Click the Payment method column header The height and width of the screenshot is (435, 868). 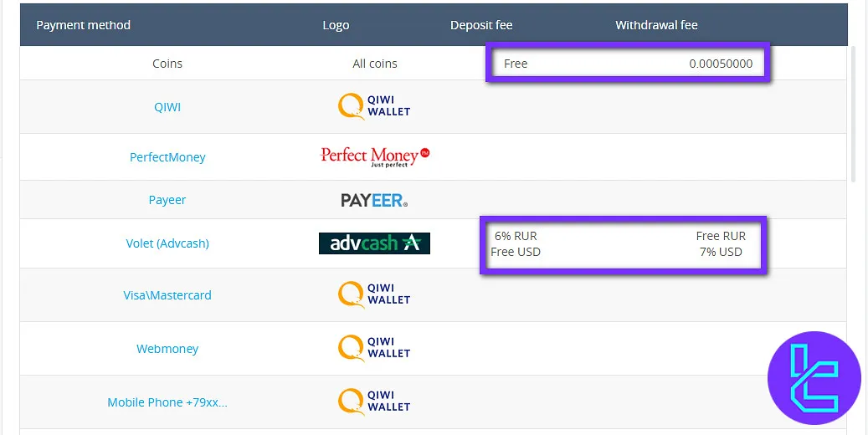point(83,25)
